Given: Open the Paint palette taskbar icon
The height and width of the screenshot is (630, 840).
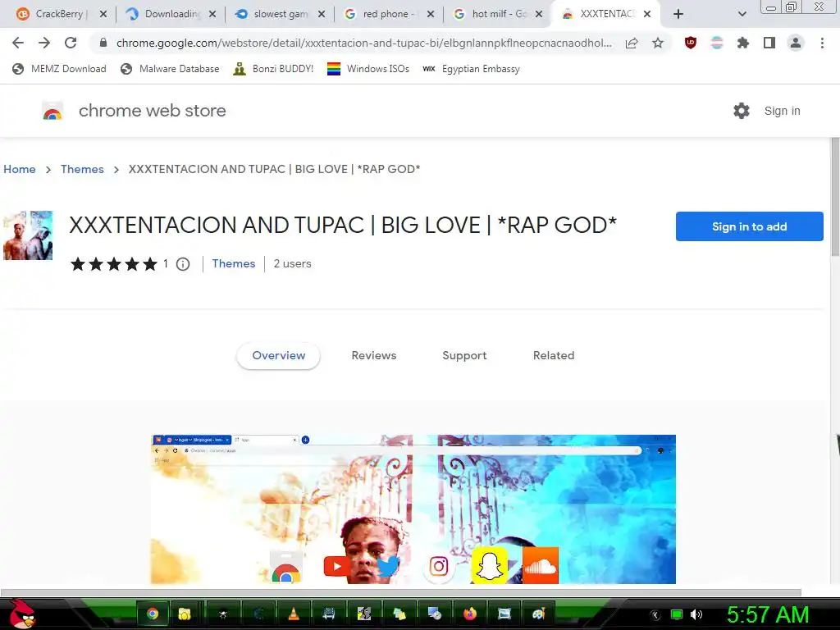Looking at the screenshot, I should [x=539, y=614].
